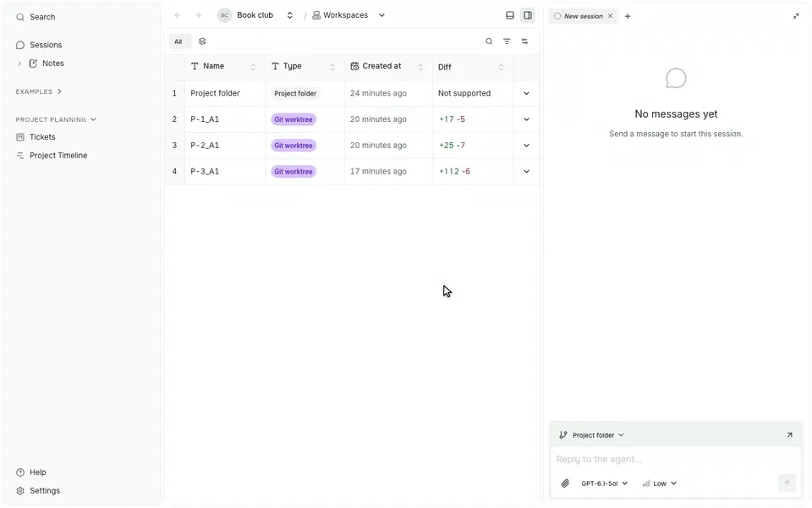Close the New session tab
The image size is (812, 508).
click(x=610, y=16)
